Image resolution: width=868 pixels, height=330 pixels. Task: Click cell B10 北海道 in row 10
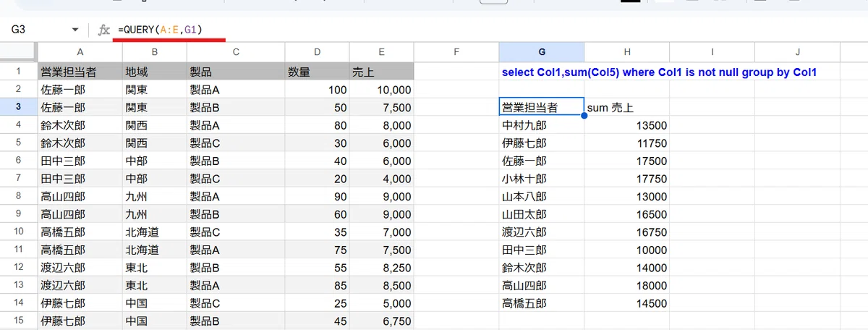154,232
